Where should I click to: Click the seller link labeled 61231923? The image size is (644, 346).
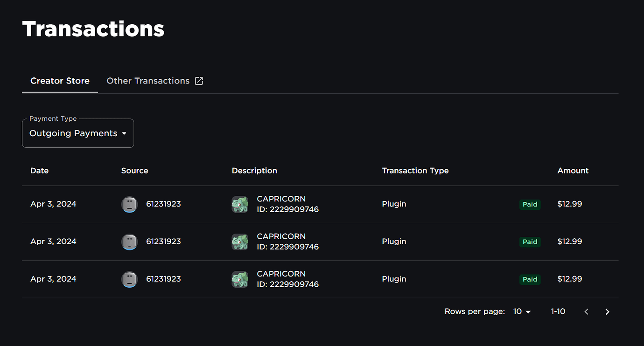point(163,204)
